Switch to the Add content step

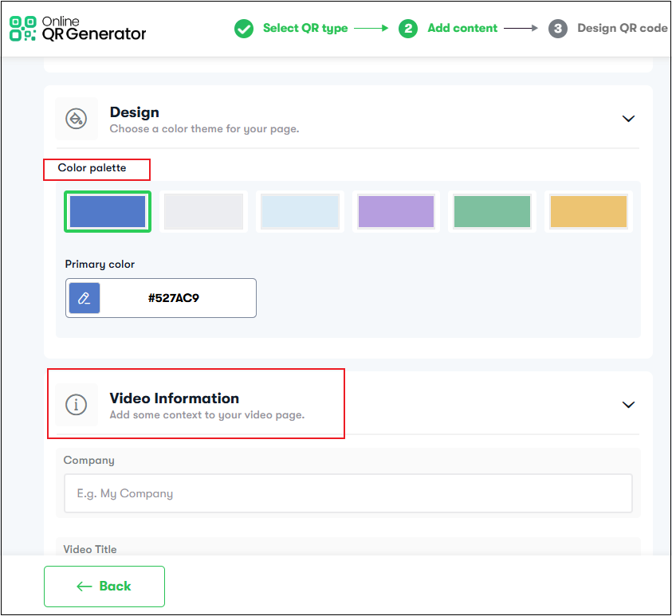pyautogui.click(x=462, y=28)
